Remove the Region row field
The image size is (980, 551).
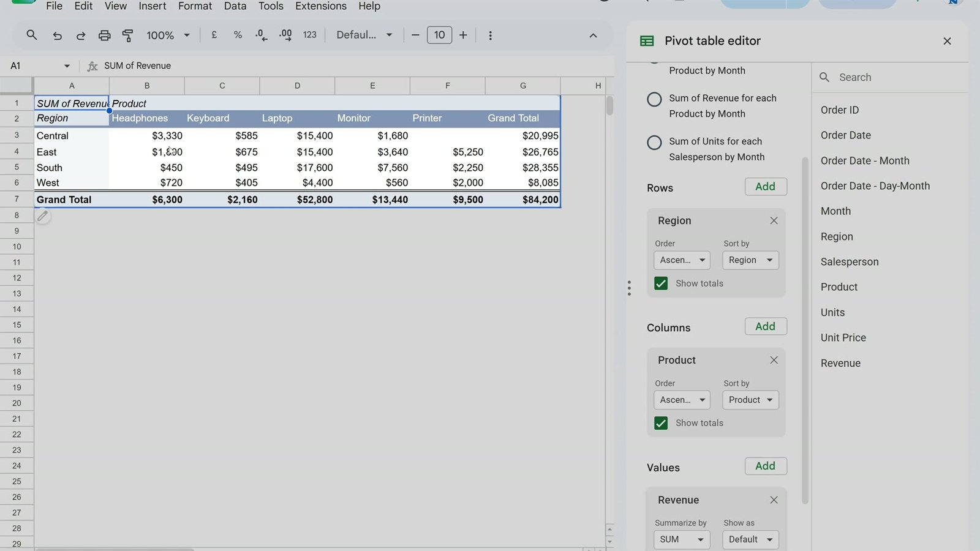[x=774, y=220]
